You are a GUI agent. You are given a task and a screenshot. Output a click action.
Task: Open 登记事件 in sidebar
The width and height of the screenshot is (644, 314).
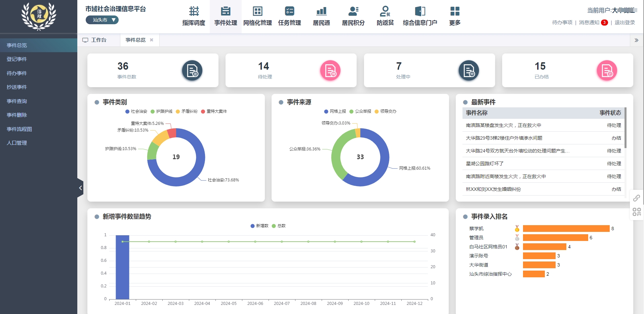[39, 59]
